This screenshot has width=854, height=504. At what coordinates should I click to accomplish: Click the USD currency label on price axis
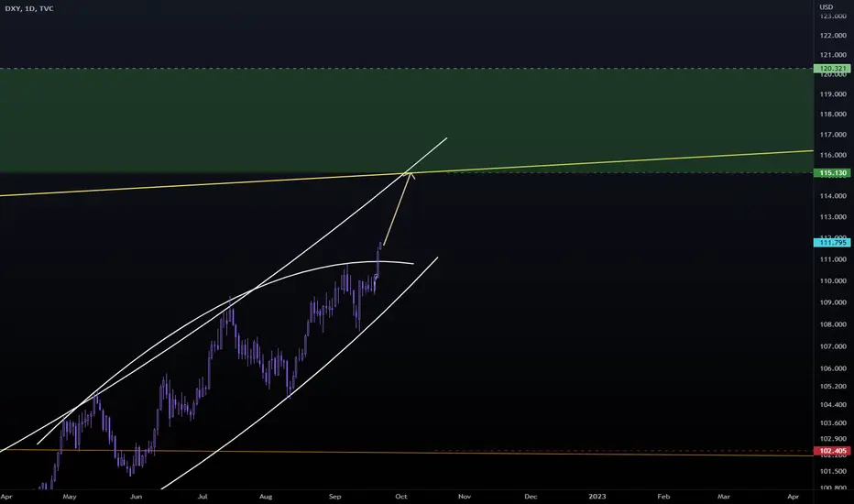(827, 7)
